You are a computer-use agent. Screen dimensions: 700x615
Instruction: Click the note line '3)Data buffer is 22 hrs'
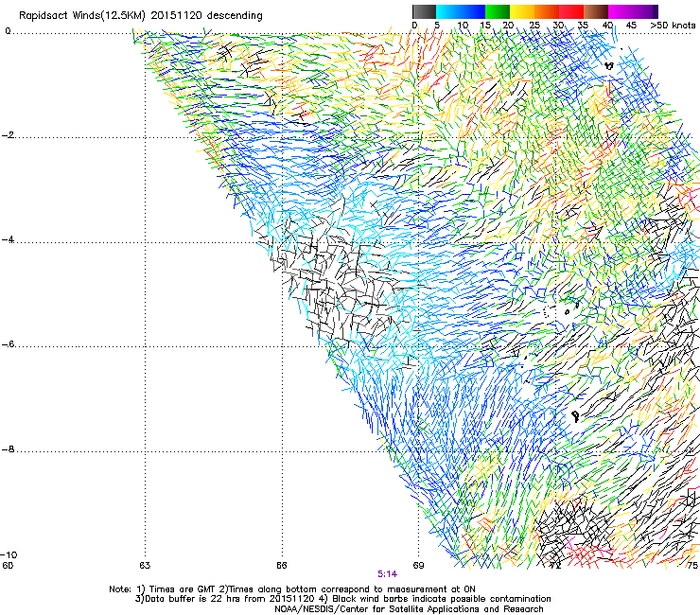[x=342, y=599]
